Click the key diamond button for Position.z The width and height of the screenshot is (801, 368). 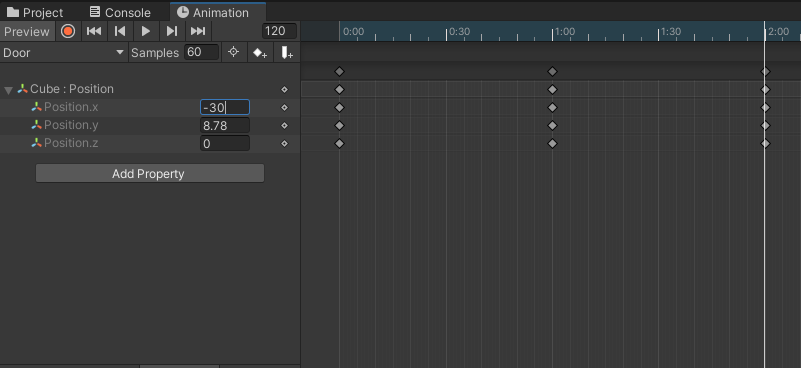[x=285, y=144]
